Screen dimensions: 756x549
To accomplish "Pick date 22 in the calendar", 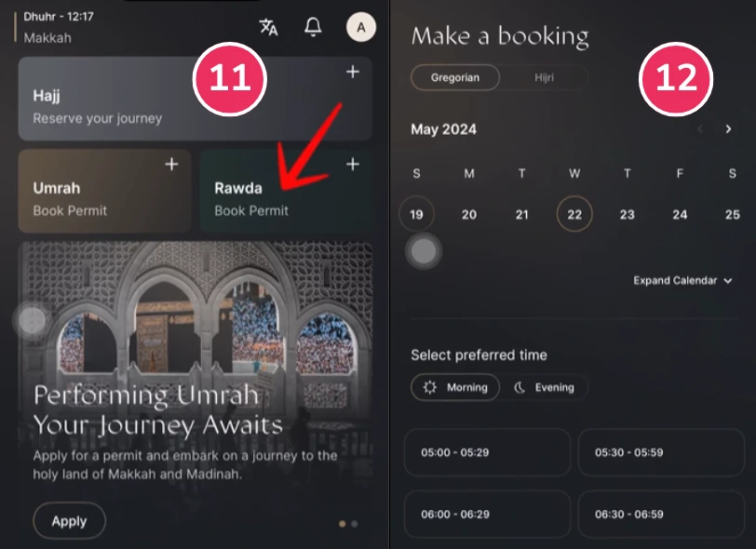I will (574, 214).
